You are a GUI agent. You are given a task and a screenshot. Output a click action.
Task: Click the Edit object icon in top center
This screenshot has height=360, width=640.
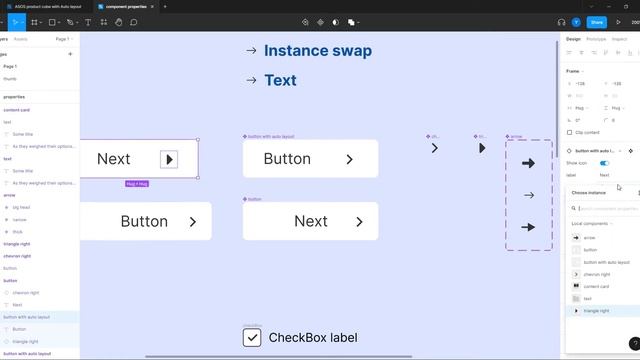(305, 22)
